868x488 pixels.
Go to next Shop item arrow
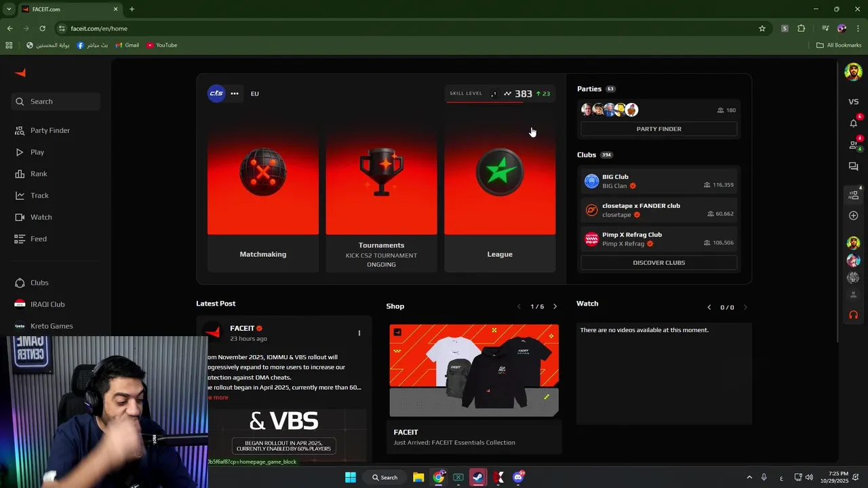[555, 307]
